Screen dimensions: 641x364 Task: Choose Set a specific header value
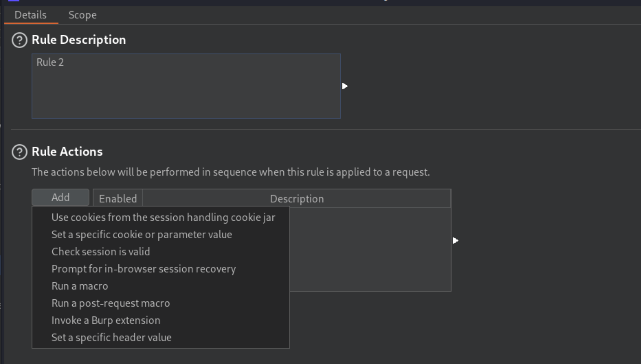pyautogui.click(x=111, y=337)
